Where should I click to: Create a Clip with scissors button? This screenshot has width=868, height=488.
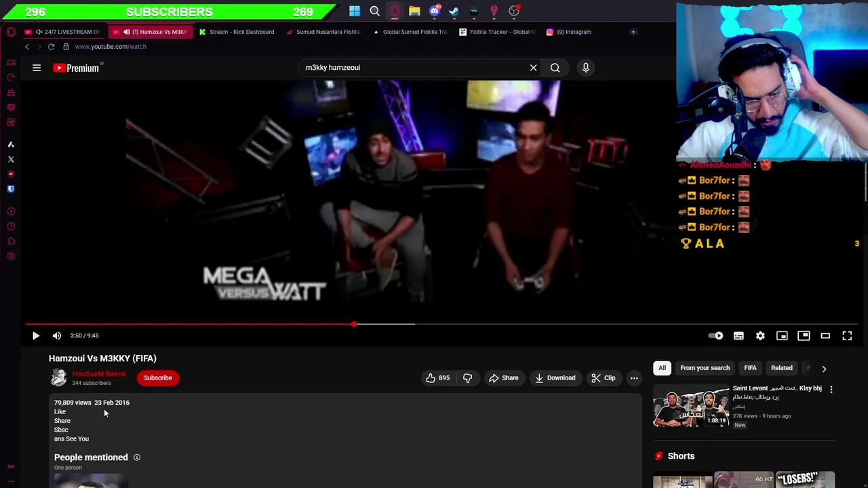click(x=603, y=378)
